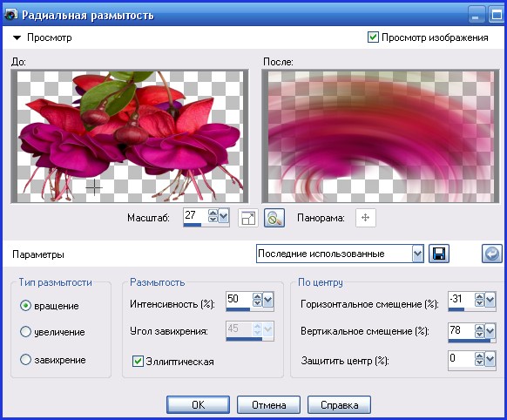
Task: Select the завихрение blur type
Action: (25, 360)
